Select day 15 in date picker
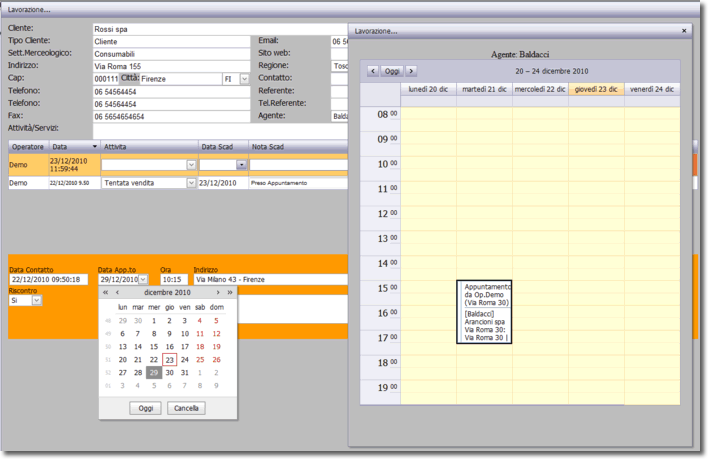The width and height of the screenshot is (708, 459). (x=154, y=347)
